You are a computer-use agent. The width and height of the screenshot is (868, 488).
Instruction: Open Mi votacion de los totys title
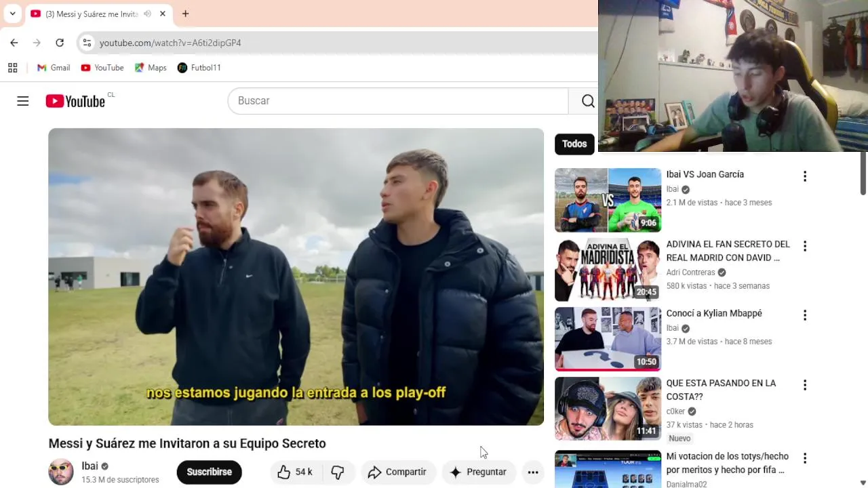coord(727,463)
